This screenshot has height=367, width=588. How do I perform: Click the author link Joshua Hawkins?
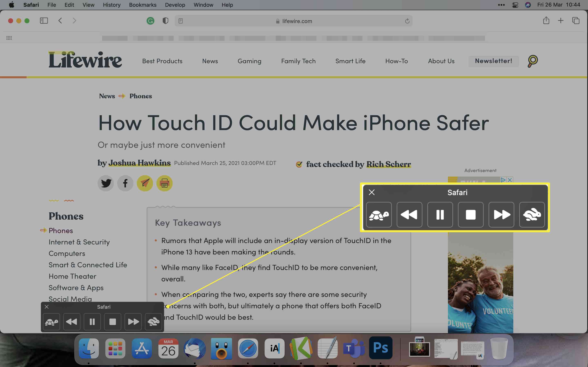click(x=139, y=163)
